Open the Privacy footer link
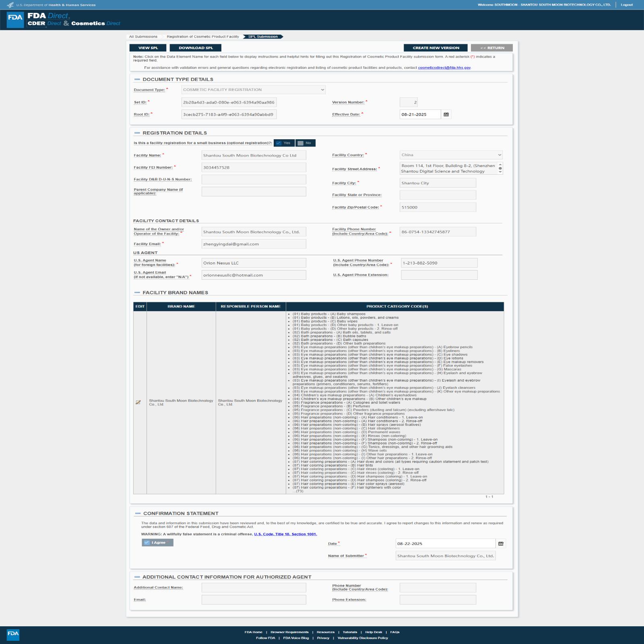This screenshot has width=644, height=644. [x=323, y=638]
